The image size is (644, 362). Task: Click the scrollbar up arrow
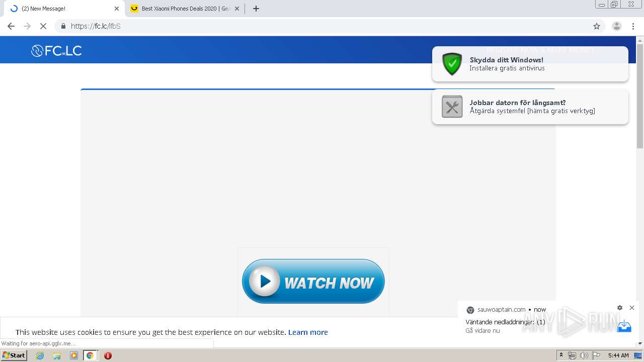pos(640,40)
